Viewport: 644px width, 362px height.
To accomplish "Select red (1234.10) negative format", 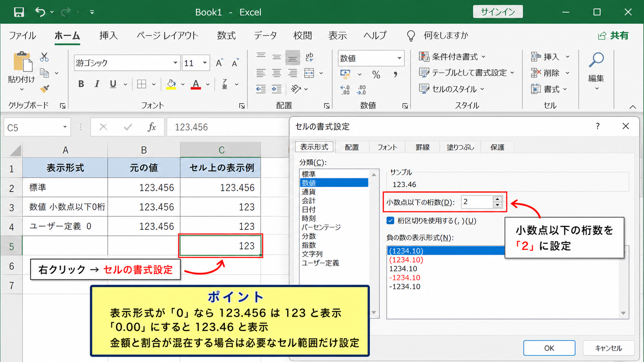I will (x=406, y=260).
